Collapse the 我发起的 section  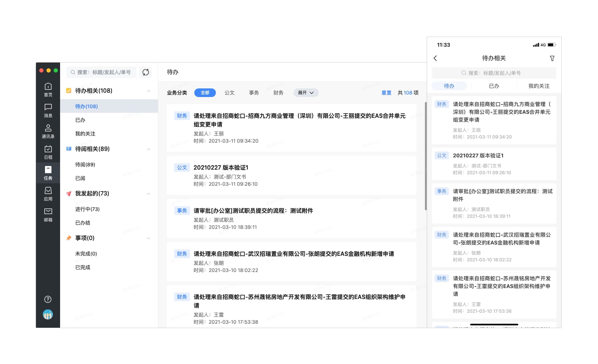point(149,194)
